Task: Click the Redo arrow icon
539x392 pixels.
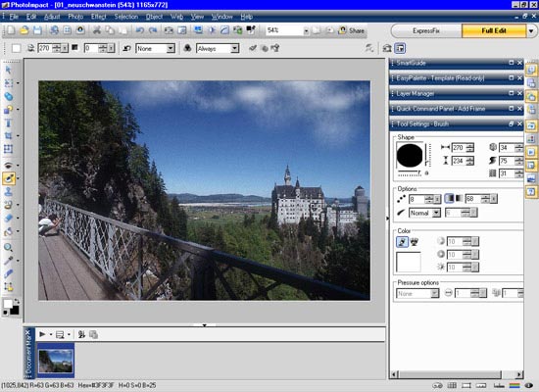Action: pos(153,30)
